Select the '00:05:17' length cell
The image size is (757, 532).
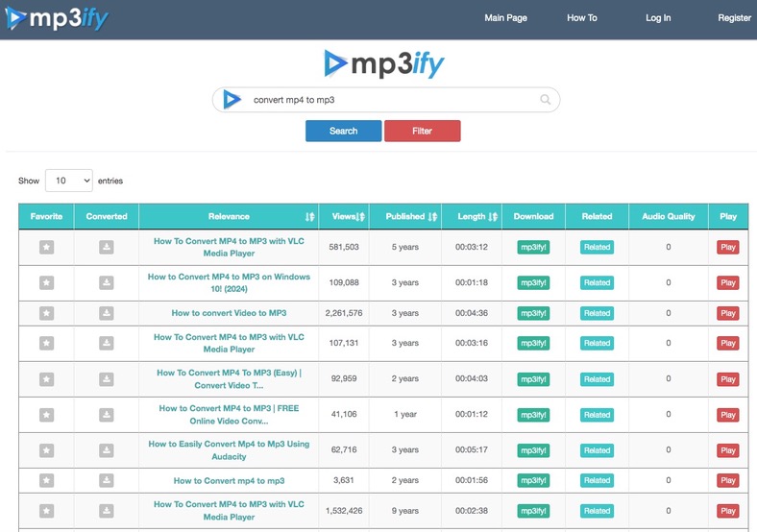[472, 449]
